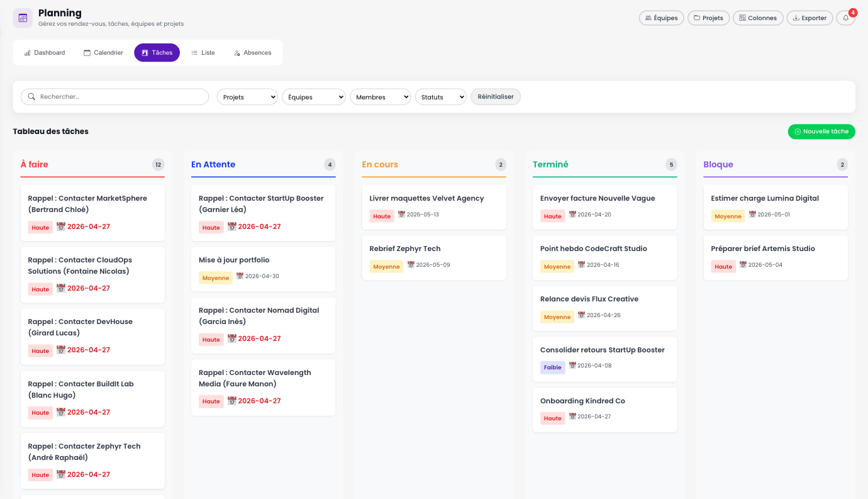
Task: Click the purple Planning calendar logo icon
Action: (23, 18)
